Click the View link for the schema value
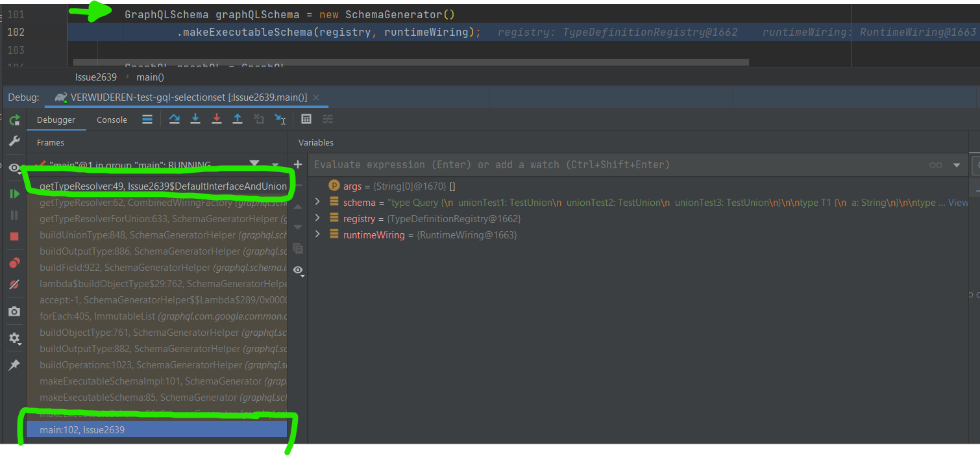This screenshot has height=456, width=980. point(959,202)
